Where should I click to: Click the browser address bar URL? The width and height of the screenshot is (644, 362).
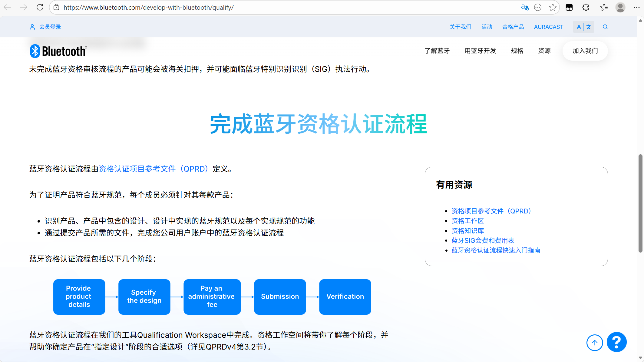148,7
